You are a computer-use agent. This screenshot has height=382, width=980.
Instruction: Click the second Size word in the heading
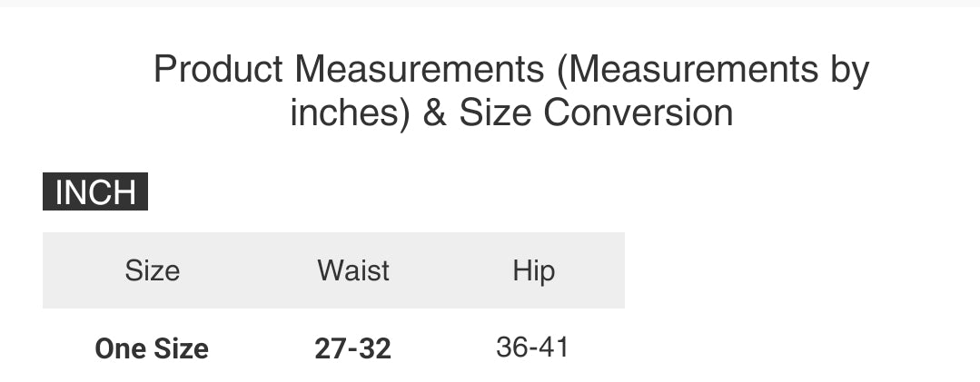(x=496, y=113)
